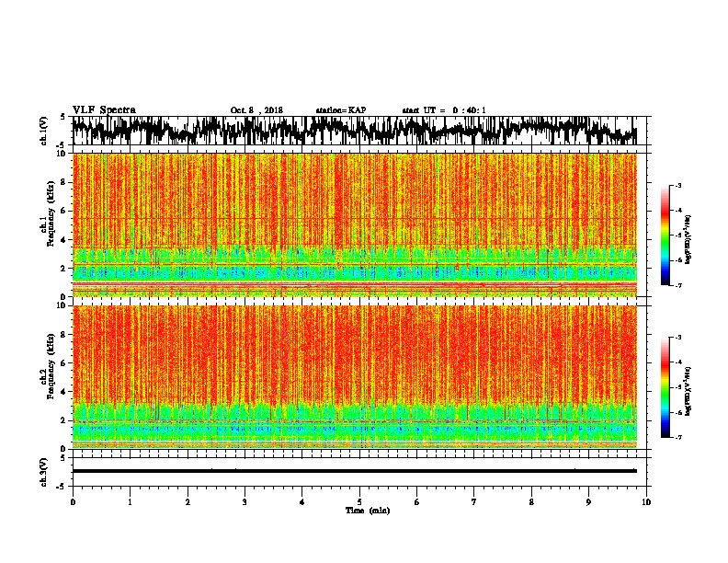Click inside the ch.2 spectrogram panel
The height and width of the screenshot is (563, 728).
click(x=354, y=377)
